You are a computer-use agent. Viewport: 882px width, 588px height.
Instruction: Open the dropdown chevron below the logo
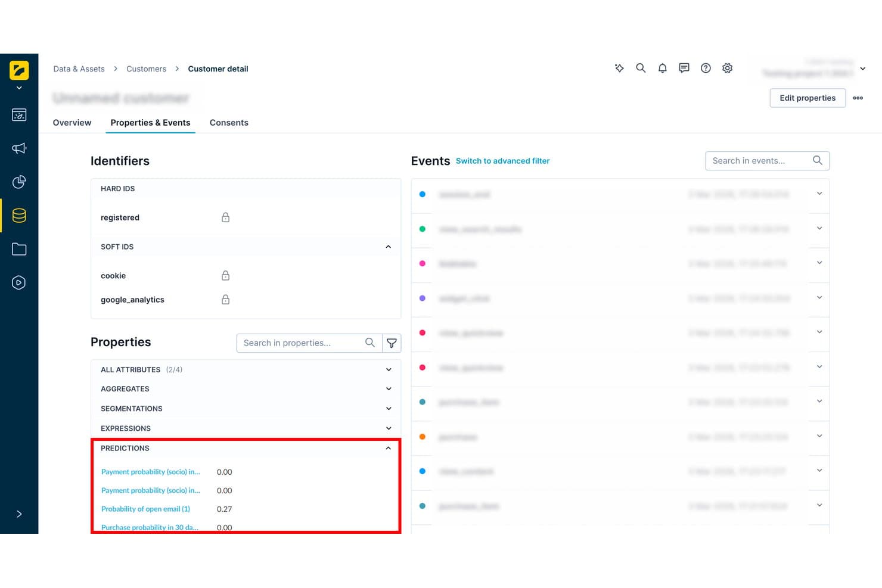pos(19,88)
